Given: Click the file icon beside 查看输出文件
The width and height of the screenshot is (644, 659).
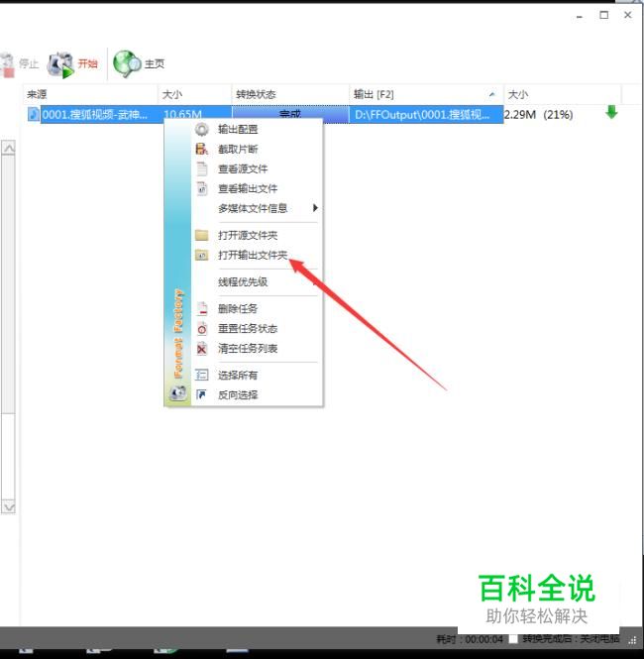Looking at the screenshot, I should point(202,188).
